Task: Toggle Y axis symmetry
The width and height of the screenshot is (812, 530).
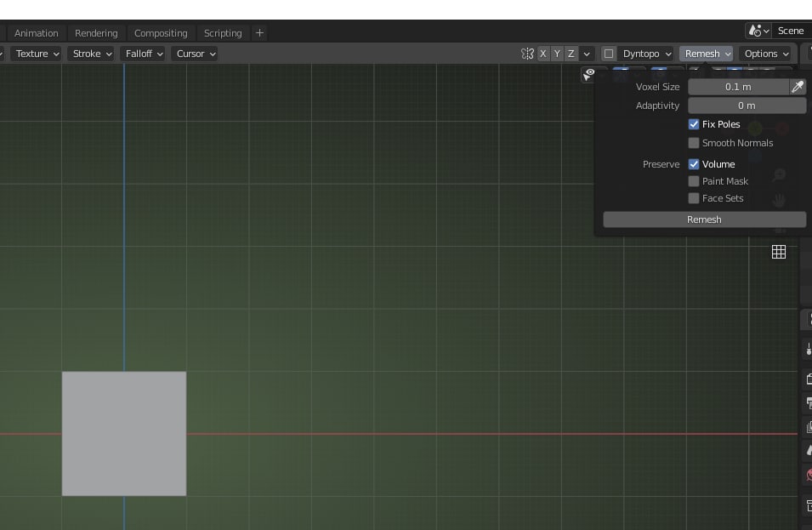Action: [x=557, y=54]
